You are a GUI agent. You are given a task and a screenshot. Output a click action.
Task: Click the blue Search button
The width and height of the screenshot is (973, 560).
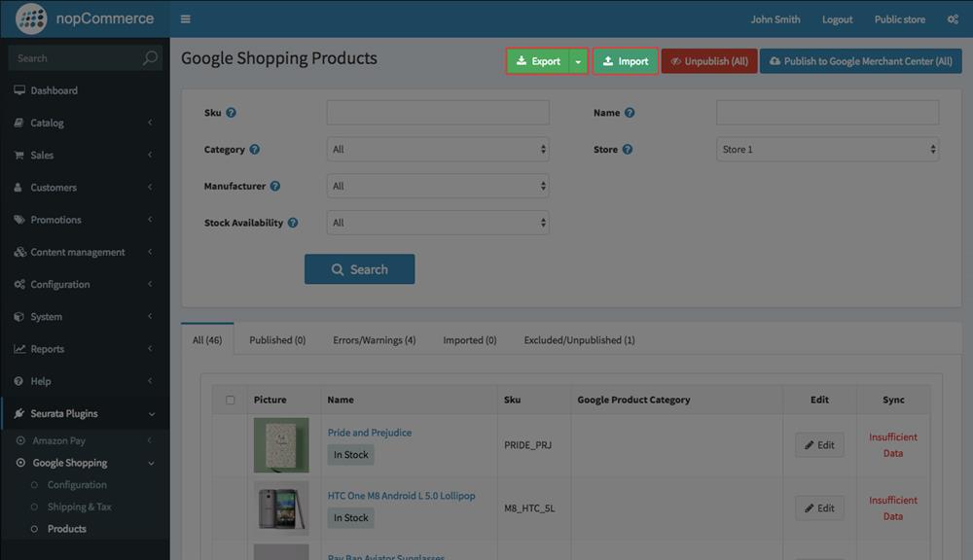[359, 269]
